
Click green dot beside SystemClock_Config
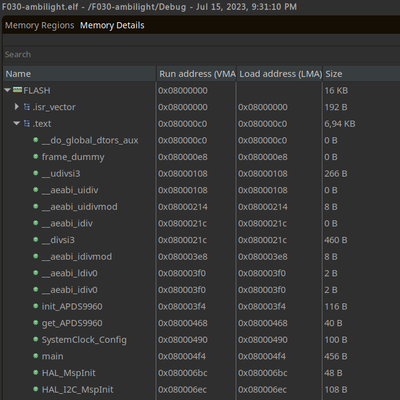36,339
